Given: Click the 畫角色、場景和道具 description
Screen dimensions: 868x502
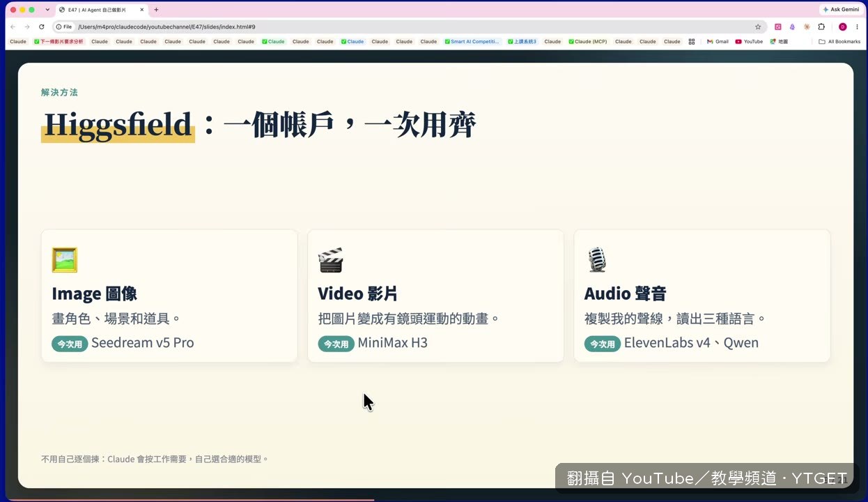Looking at the screenshot, I should (x=116, y=319).
